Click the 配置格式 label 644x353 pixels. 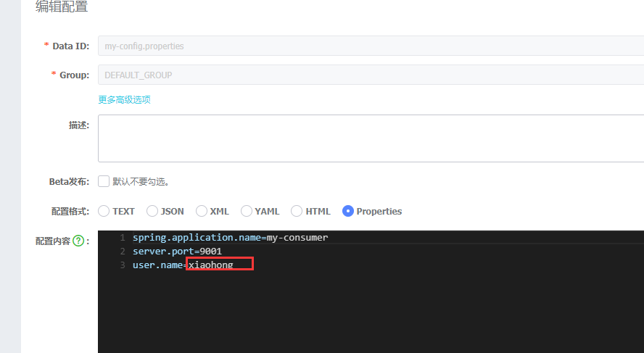coord(70,212)
